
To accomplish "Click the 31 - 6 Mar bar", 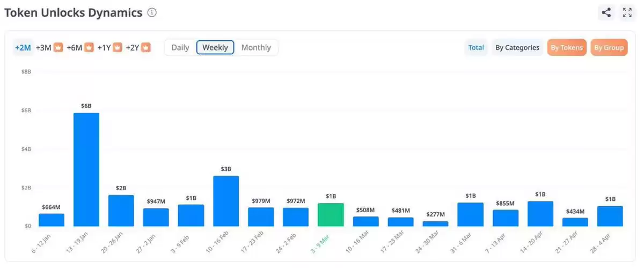I will coord(471,214).
